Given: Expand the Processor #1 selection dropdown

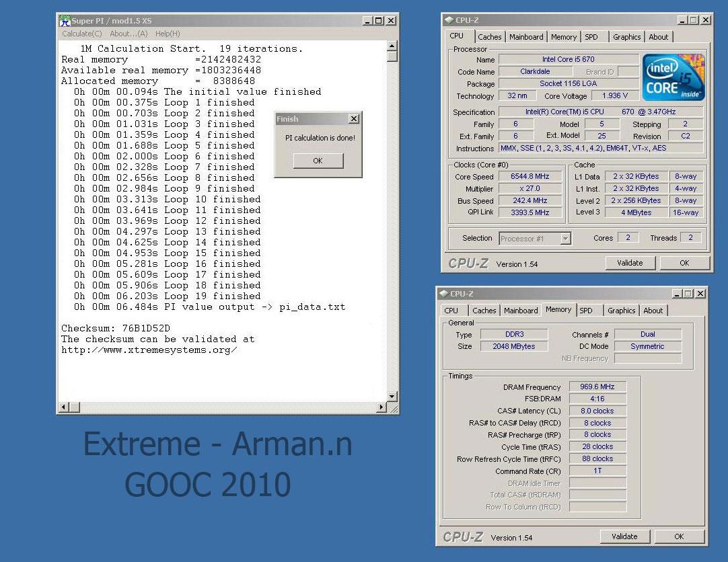Looking at the screenshot, I should (565, 239).
